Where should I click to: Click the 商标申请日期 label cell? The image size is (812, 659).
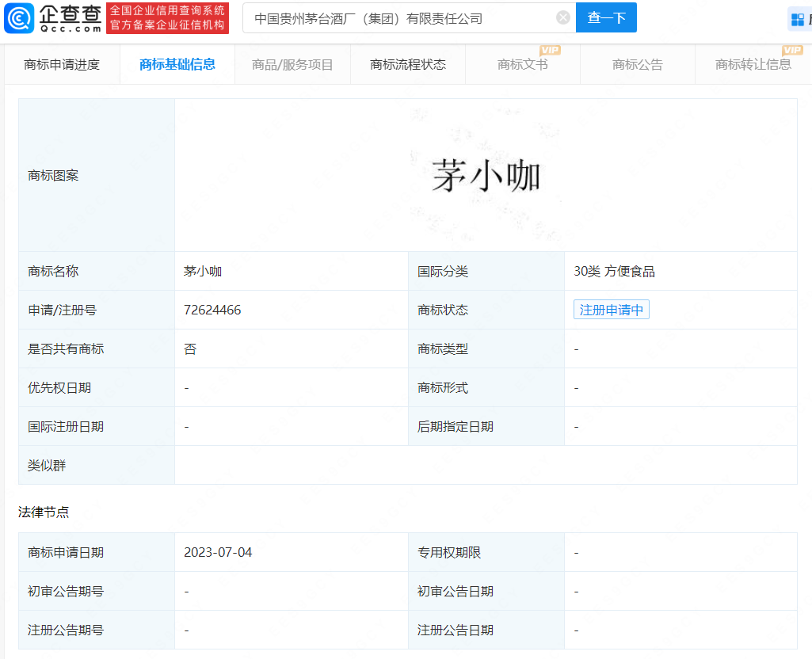(97, 552)
